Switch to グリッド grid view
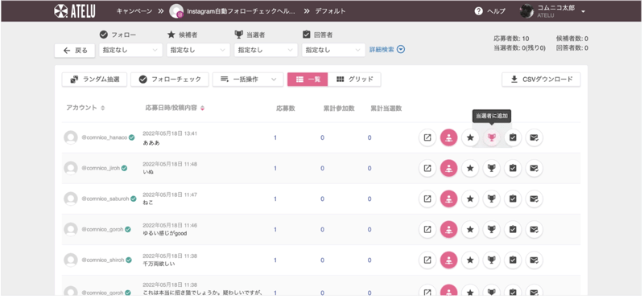644x299 pixels. coord(354,80)
